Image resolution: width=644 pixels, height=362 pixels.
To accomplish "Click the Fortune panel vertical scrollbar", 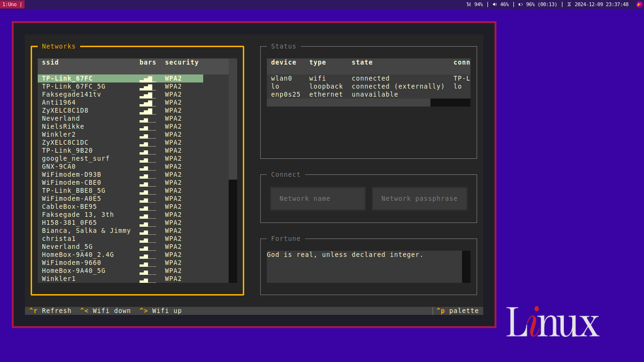I will pos(466,267).
